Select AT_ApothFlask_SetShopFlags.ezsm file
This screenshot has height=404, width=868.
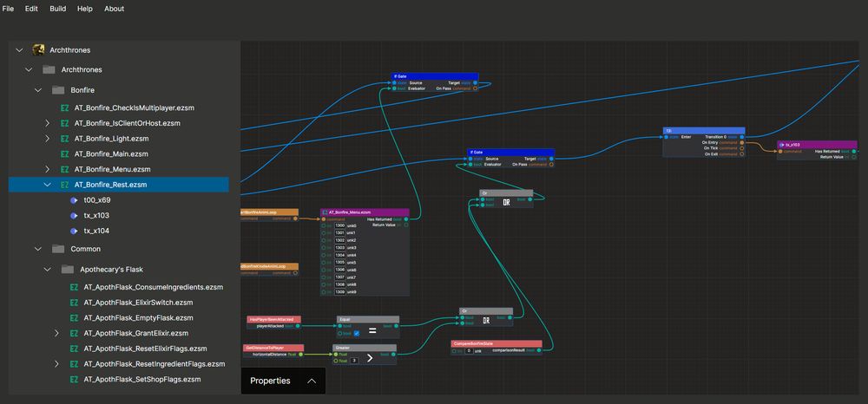142,379
